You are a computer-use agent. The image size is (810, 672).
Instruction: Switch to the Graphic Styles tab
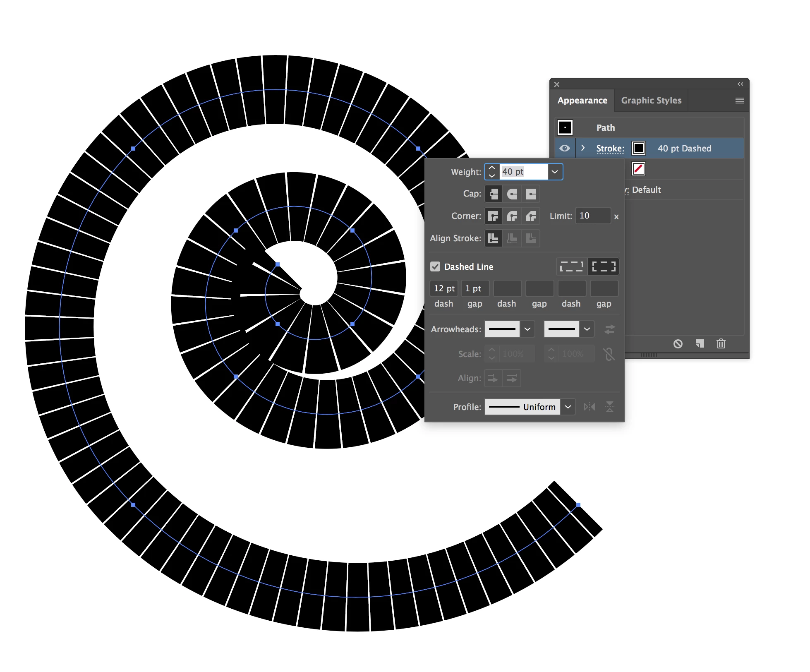click(651, 101)
